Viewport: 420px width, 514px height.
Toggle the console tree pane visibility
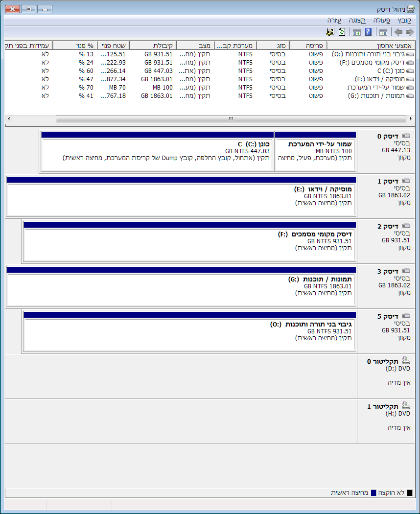(356, 31)
